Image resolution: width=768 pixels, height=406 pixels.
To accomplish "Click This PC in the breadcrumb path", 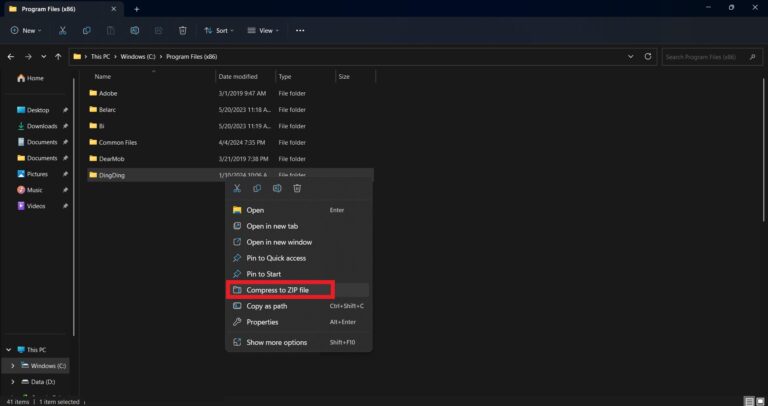I will tap(100, 57).
